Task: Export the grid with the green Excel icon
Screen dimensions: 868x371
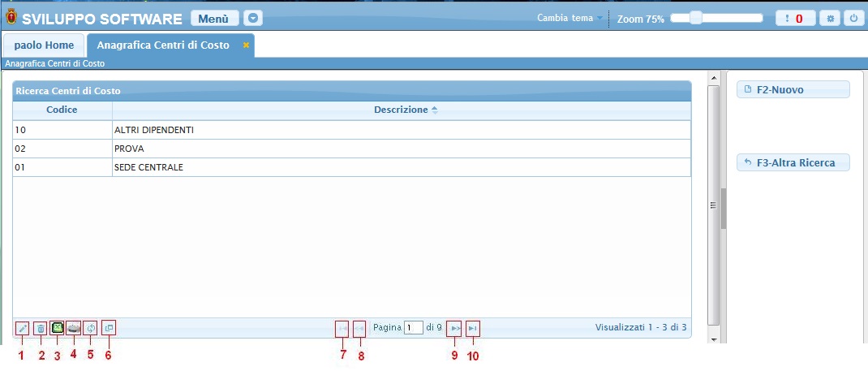Action: (57, 328)
